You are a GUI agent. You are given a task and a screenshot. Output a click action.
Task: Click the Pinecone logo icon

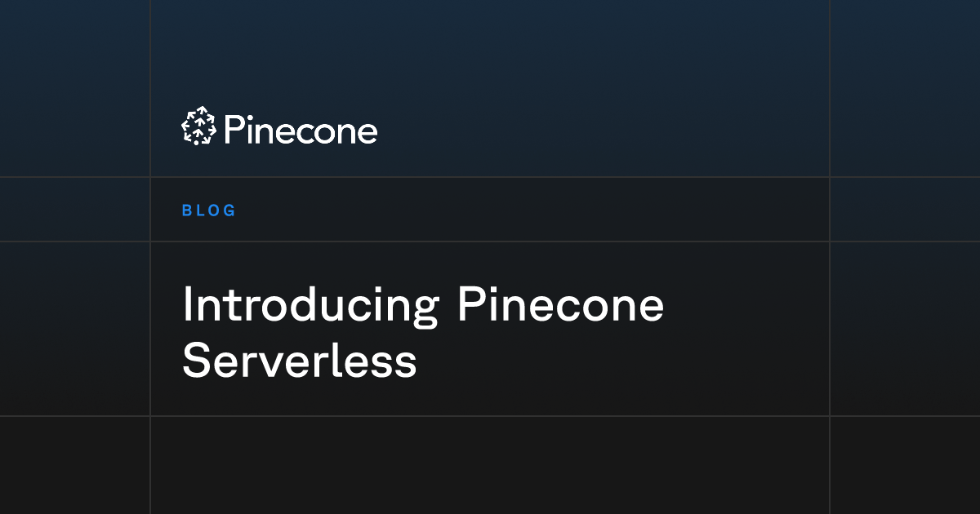(x=198, y=127)
